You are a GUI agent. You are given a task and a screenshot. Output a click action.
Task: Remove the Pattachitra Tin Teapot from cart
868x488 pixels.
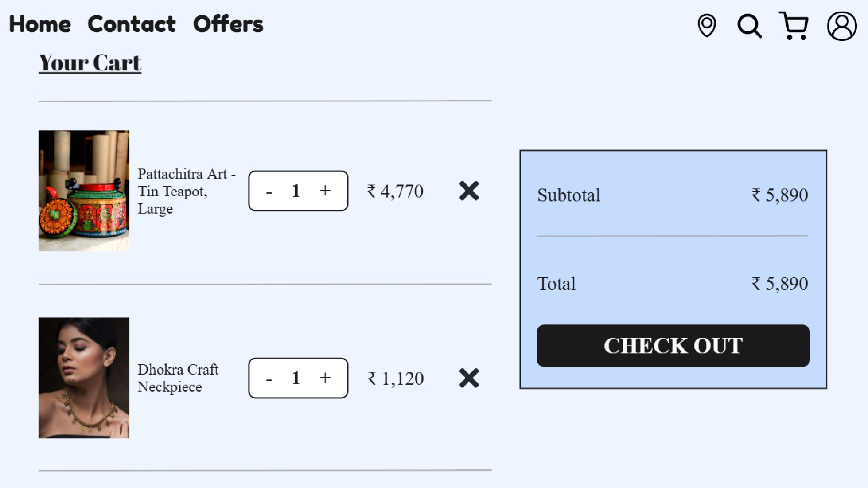[469, 191]
